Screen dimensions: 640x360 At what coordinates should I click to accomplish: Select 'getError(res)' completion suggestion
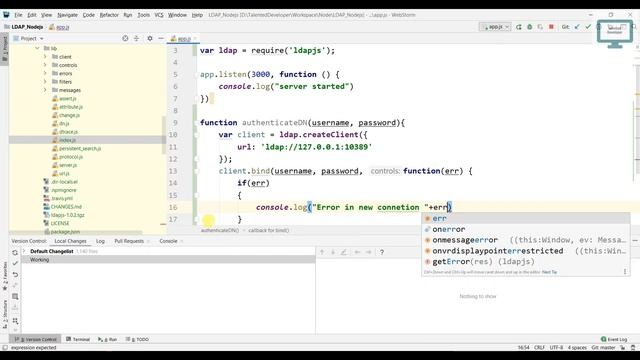tap(525, 262)
